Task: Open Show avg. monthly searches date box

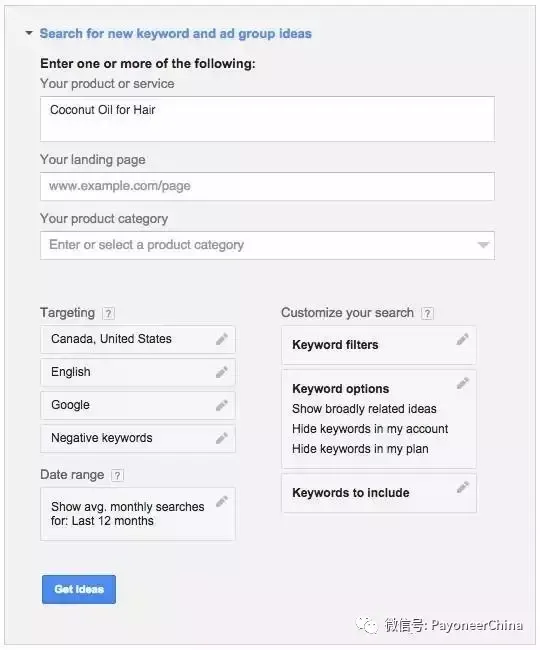Action: 138,514
